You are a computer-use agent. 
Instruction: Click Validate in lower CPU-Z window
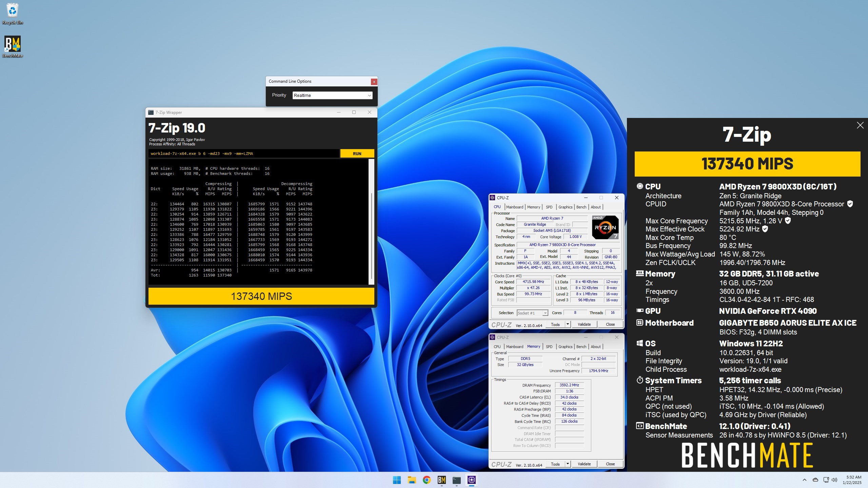point(584,464)
